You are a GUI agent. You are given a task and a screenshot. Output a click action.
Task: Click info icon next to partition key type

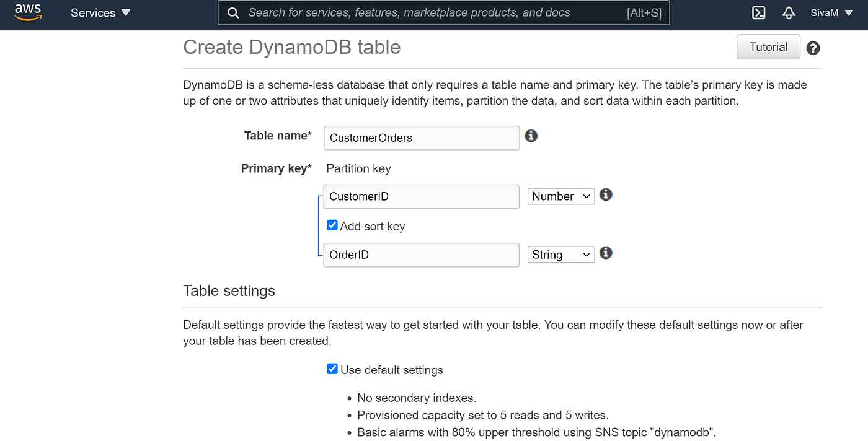[606, 194]
